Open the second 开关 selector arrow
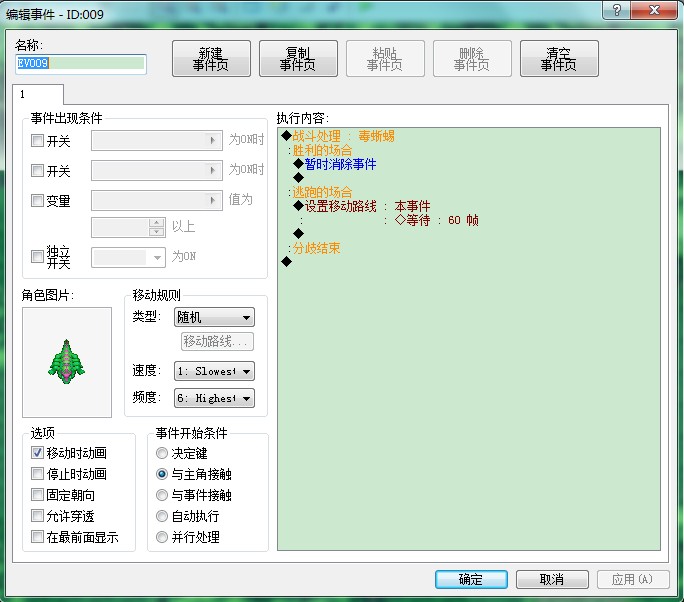Image resolution: width=684 pixels, height=602 pixels. 212,170
